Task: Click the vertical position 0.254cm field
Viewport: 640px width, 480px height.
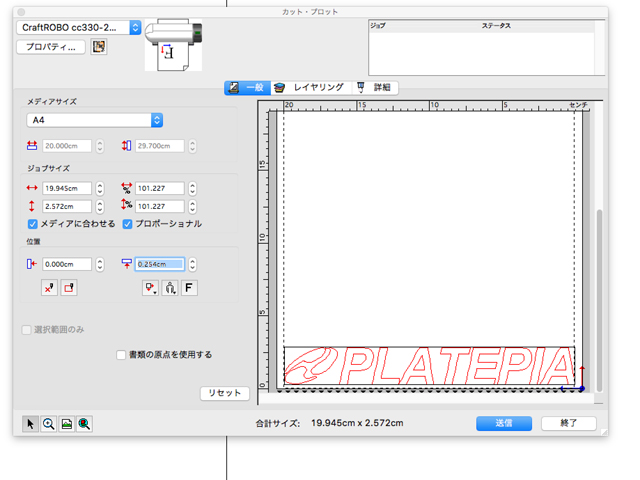Action: [159, 264]
